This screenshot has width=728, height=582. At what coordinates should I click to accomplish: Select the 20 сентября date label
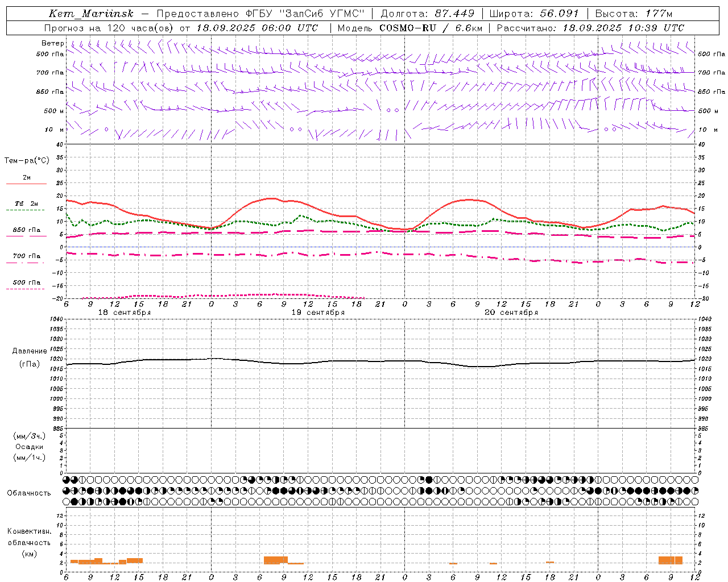coord(511,313)
